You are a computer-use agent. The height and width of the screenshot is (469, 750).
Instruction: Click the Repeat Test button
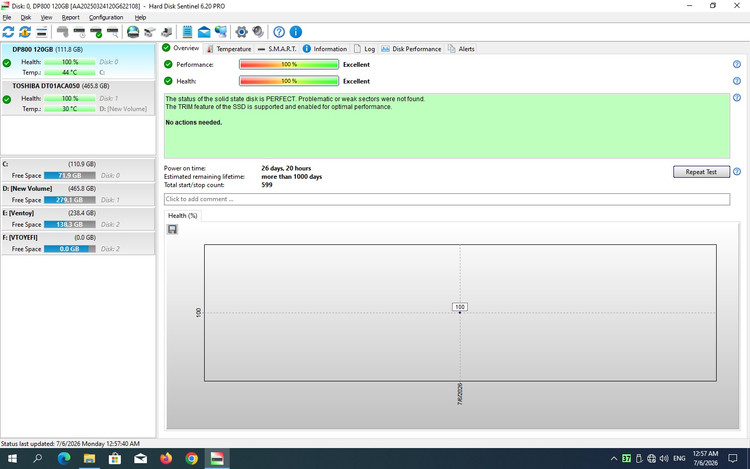pyautogui.click(x=701, y=172)
